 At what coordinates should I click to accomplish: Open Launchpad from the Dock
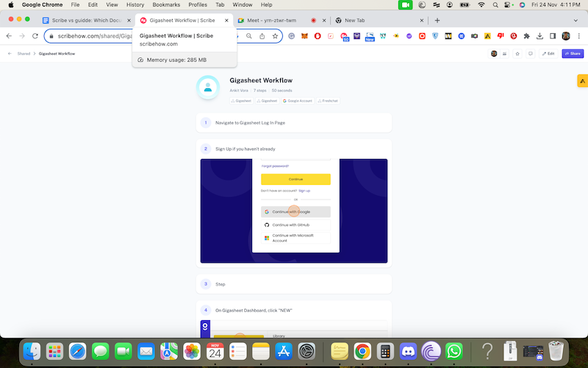(x=54, y=352)
